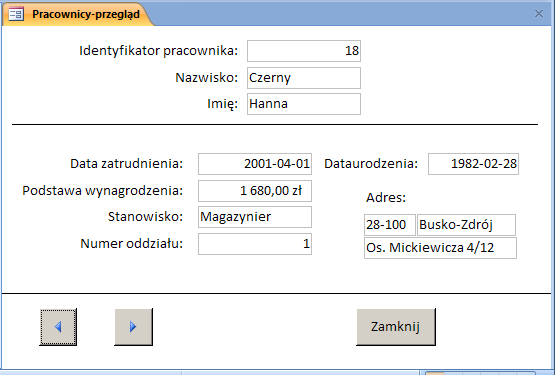Click the Identyfikator pracownika field showing 18
The height and width of the screenshot is (375, 555).
(x=304, y=51)
